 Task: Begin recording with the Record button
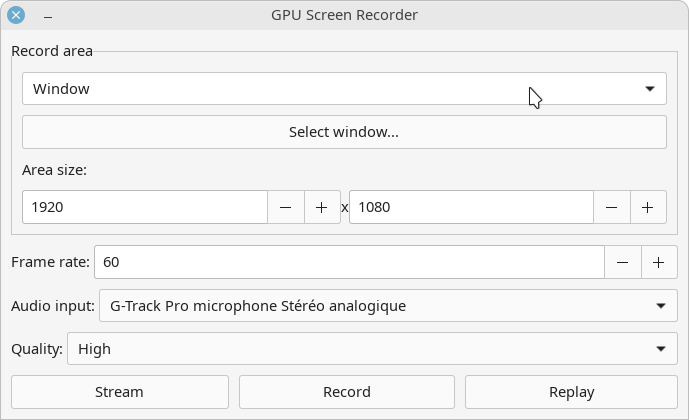click(x=347, y=392)
